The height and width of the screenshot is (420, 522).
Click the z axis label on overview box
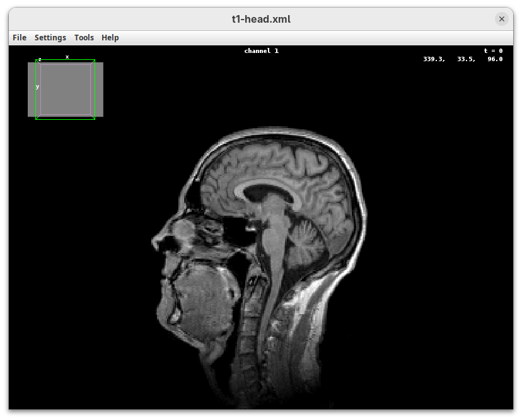coord(40,59)
